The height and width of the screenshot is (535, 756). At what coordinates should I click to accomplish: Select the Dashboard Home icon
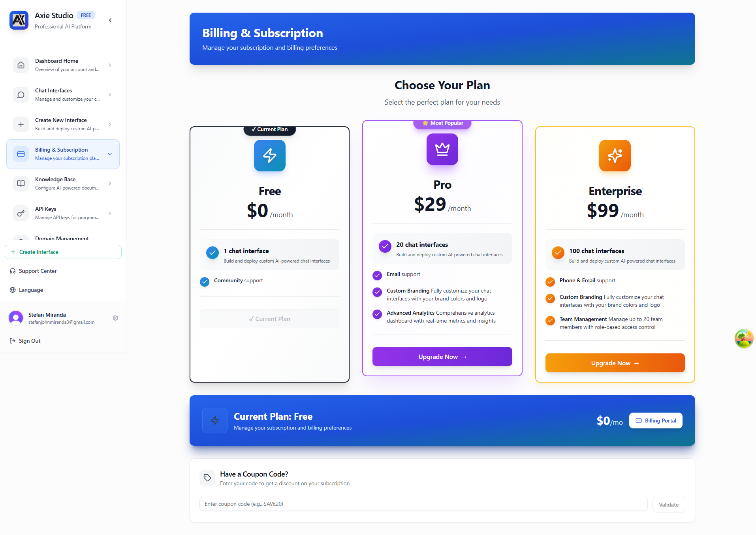click(21, 65)
